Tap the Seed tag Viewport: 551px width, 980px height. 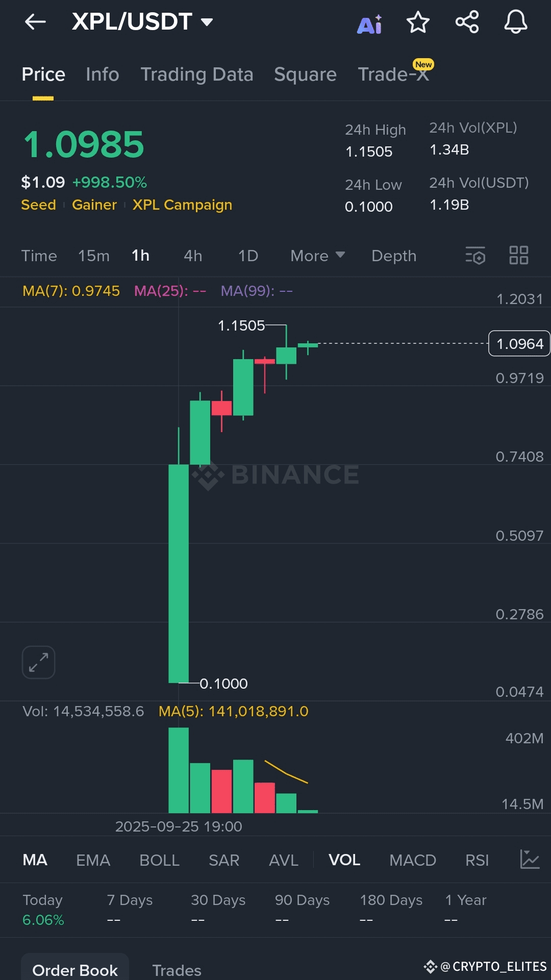click(x=38, y=205)
